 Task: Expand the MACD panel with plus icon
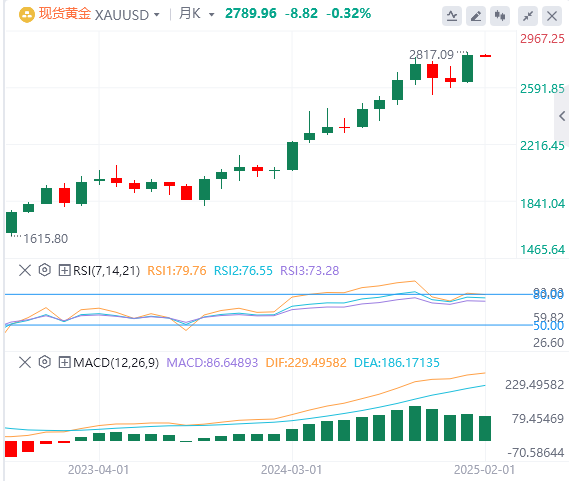tap(64, 362)
